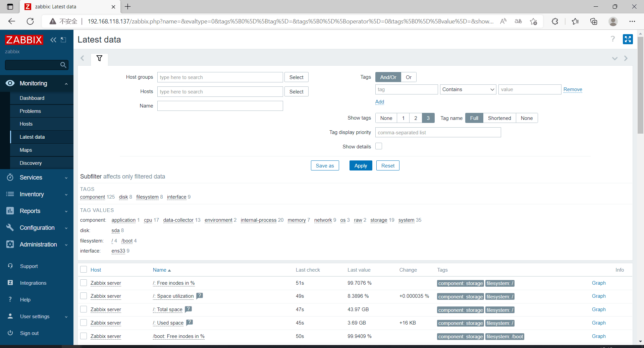The image size is (644, 348).
Task: Click Select button for Host groups
Action: coord(296,77)
